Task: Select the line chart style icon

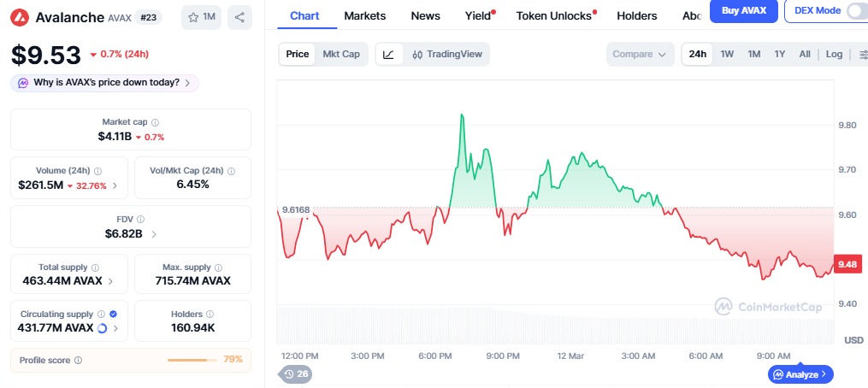Action: pyautogui.click(x=388, y=55)
